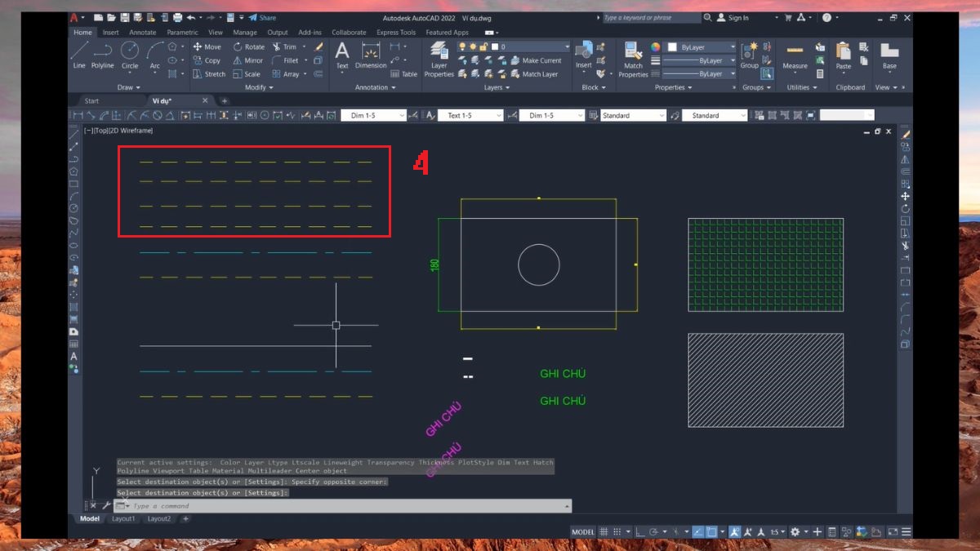Open the annotation scale 1:5 dropdown
The height and width of the screenshot is (551, 980).
777,531
